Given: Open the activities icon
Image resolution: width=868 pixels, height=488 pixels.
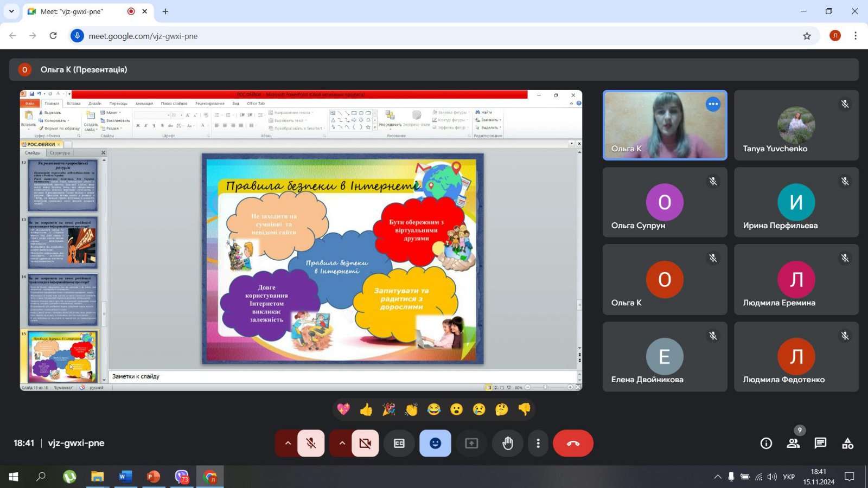Looking at the screenshot, I should coord(847,444).
